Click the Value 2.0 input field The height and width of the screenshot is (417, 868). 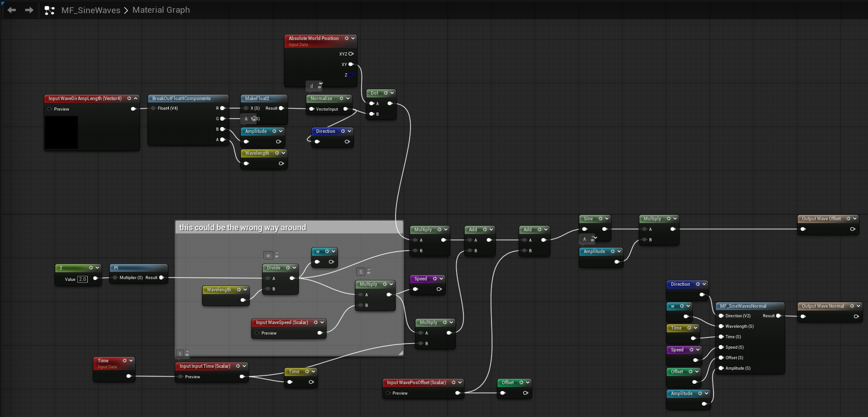(x=82, y=280)
